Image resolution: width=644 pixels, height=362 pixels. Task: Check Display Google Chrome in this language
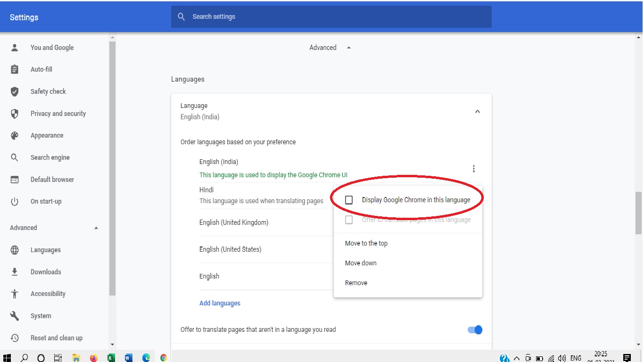tap(349, 200)
